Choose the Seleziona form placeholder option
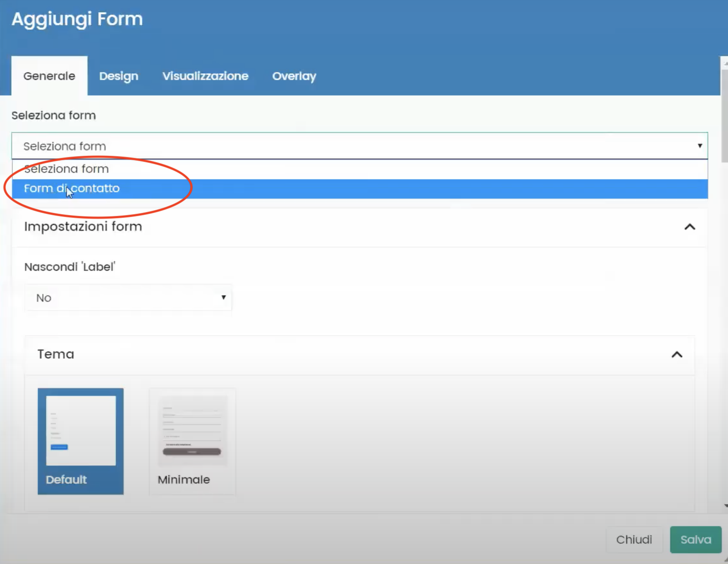 (67, 169)
